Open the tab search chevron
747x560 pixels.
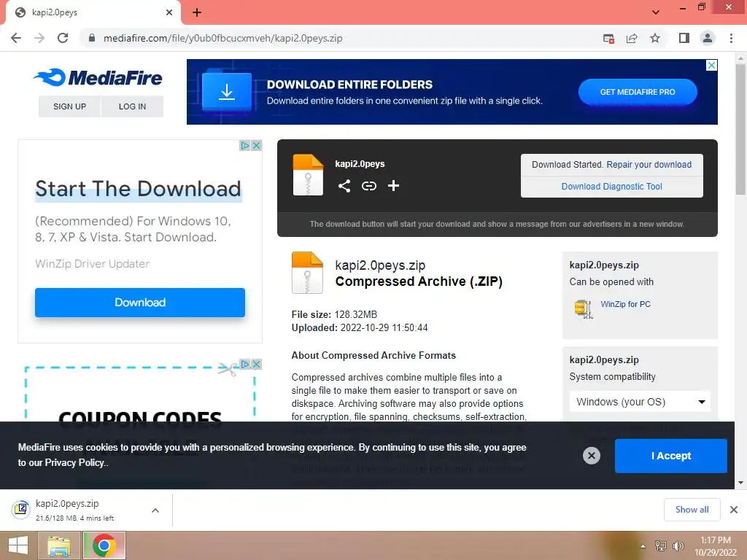[656, 12]
